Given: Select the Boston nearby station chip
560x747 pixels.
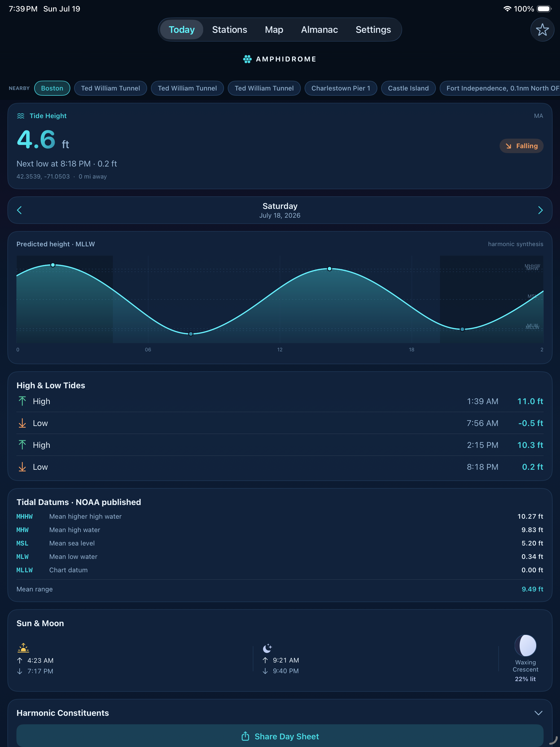Looking at the screenshot, I should [x=52, y=88].
